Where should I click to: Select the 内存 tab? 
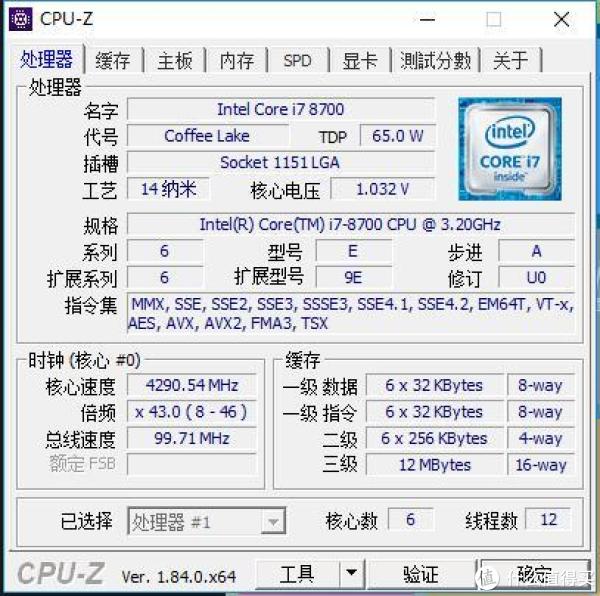(237, 60)
